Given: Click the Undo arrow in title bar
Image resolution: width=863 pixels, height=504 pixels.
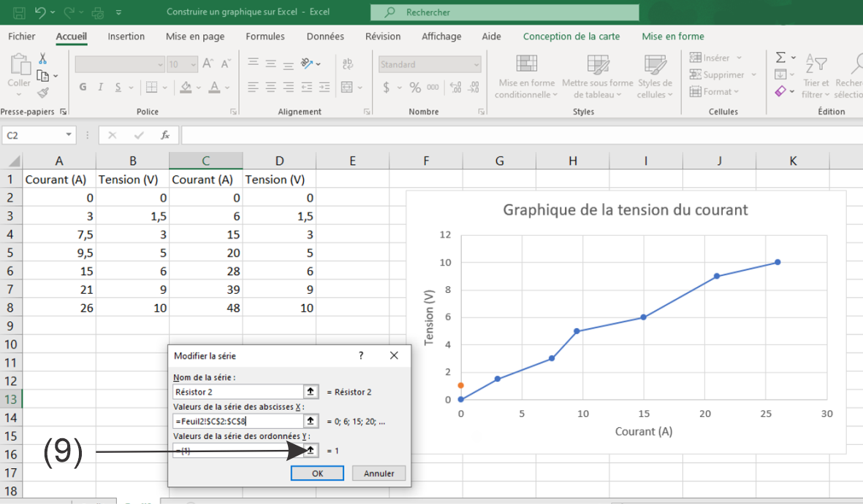Looking at the screenshot, I should point(40,12).
